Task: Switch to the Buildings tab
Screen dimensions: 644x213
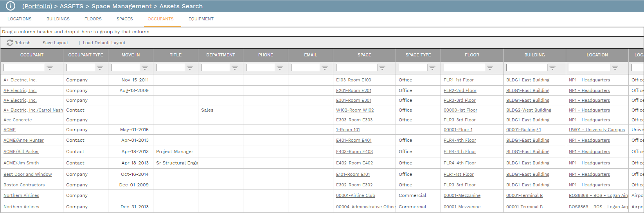Action: (58, 19)
